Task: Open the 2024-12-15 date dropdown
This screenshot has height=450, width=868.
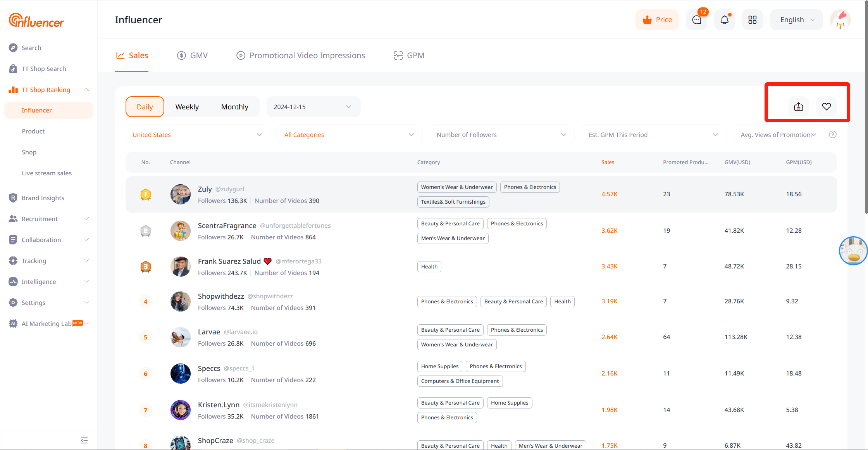Action: pyautogui.click(x=313, y=107)
